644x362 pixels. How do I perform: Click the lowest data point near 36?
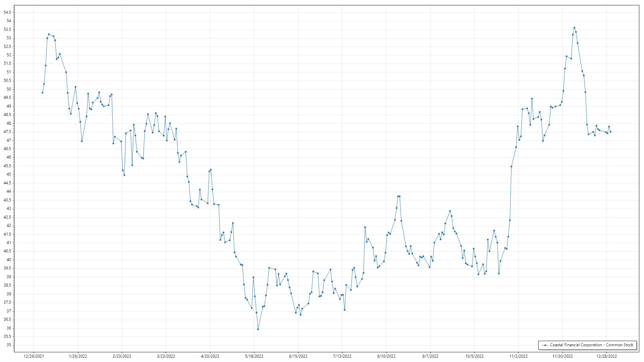click(258, 329)
